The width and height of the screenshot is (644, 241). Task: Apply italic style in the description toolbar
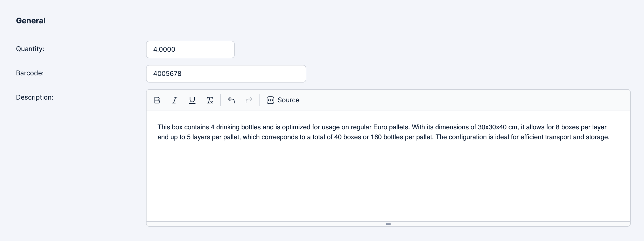point(174,100)
